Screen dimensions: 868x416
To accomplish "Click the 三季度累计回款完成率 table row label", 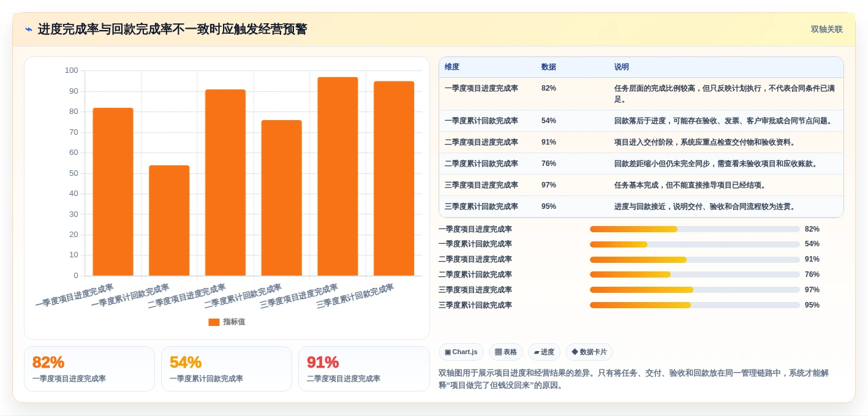I will coord(481,206).
